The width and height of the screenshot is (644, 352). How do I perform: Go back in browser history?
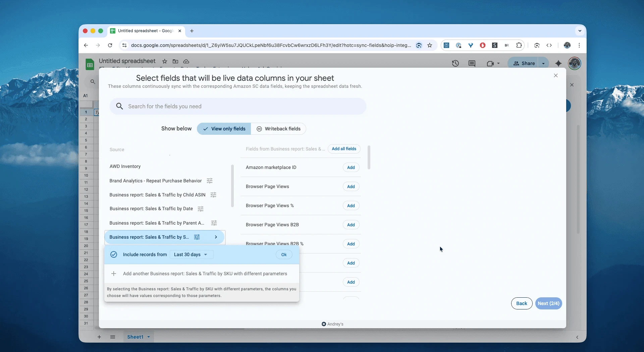(x=86, y=45)
